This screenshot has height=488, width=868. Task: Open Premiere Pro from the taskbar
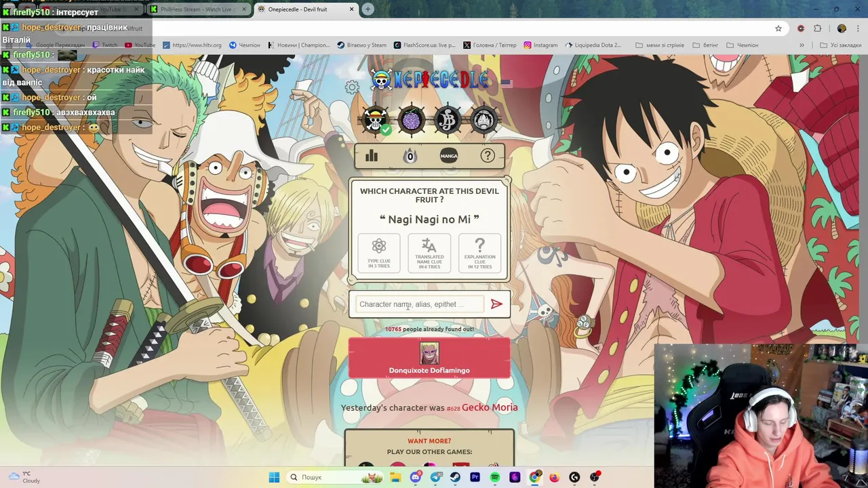[475, 477]
